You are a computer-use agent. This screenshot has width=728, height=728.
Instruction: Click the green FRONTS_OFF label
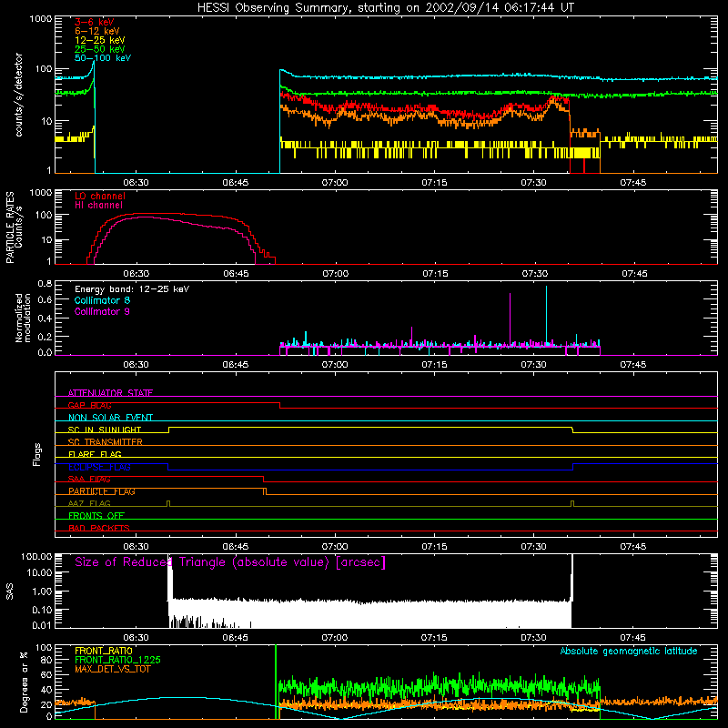pyautogui.click(x=96, y=515)
